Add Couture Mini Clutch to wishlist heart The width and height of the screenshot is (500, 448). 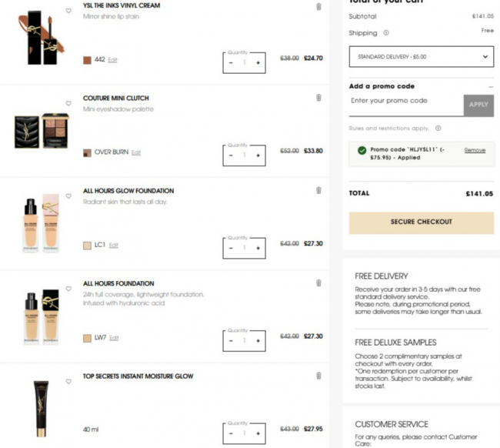pyautogui.click(x=68, y=103)
